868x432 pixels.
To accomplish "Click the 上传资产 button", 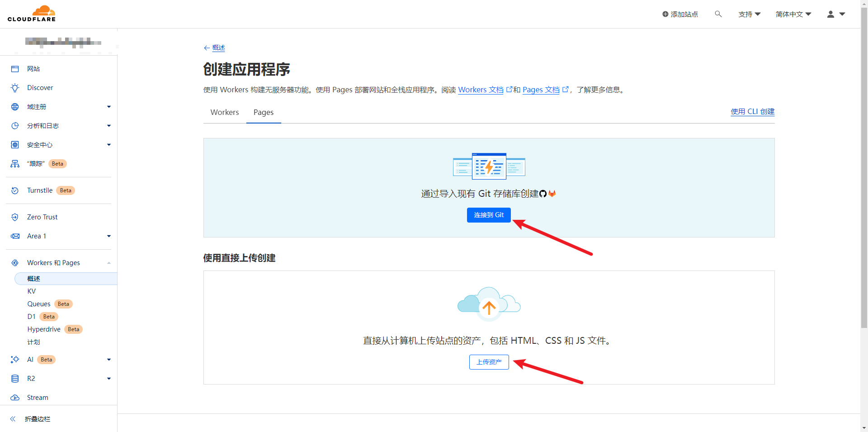I will [489, 362].
